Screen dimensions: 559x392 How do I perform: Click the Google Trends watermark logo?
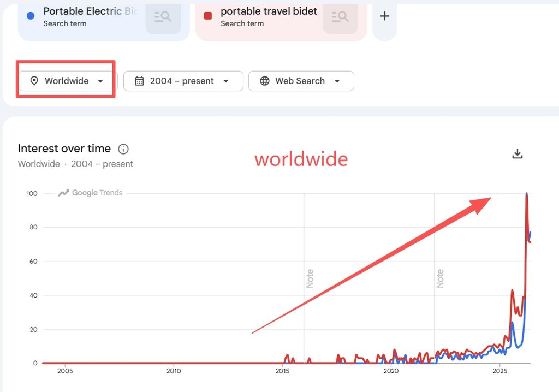click(x=91, y=193)
